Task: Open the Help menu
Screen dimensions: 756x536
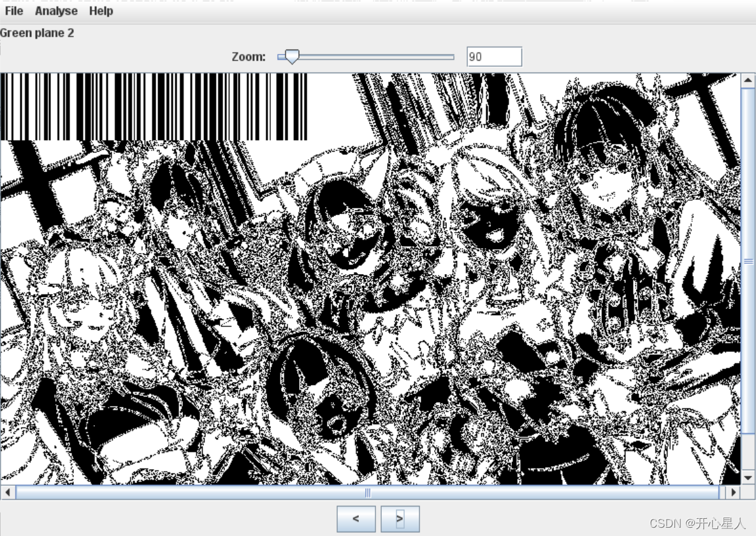Action: pyautogui.click(x=101, y=11)
